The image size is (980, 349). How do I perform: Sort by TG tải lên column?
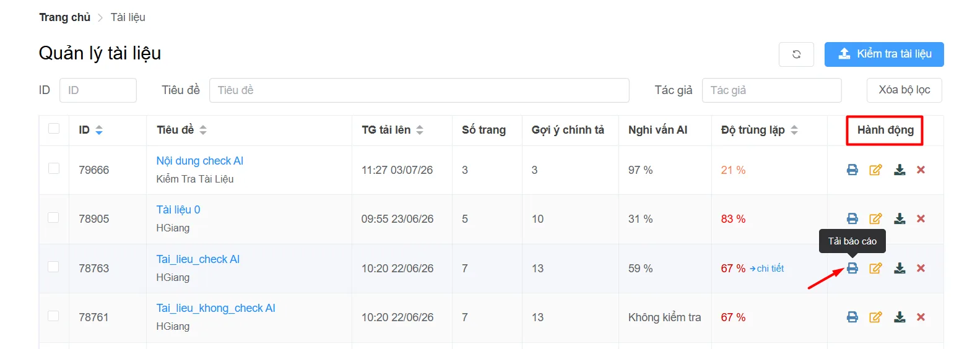tap(420, 130)
